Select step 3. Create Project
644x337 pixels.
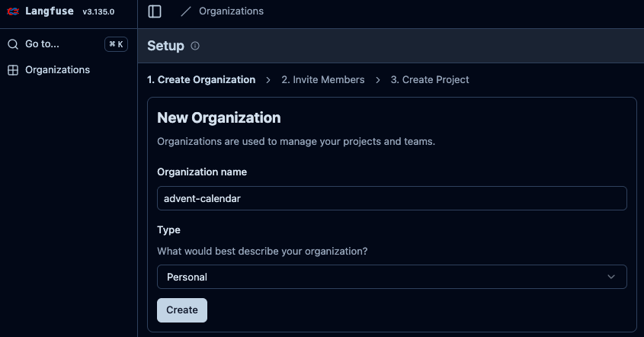pos(430,80)
